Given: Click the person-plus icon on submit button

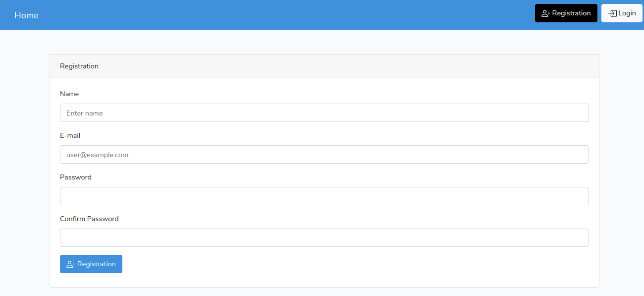Looking at the screenshot, I should pos(70,264).
